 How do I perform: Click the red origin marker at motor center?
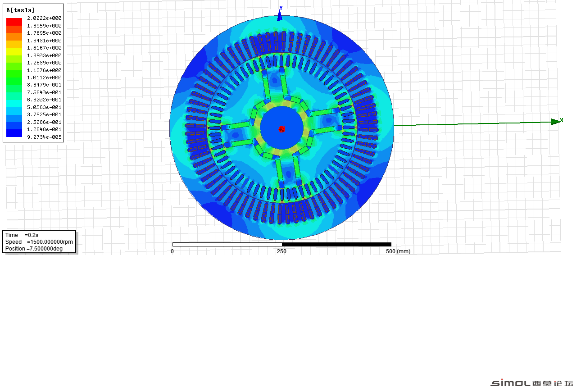[x=282, y=129]
